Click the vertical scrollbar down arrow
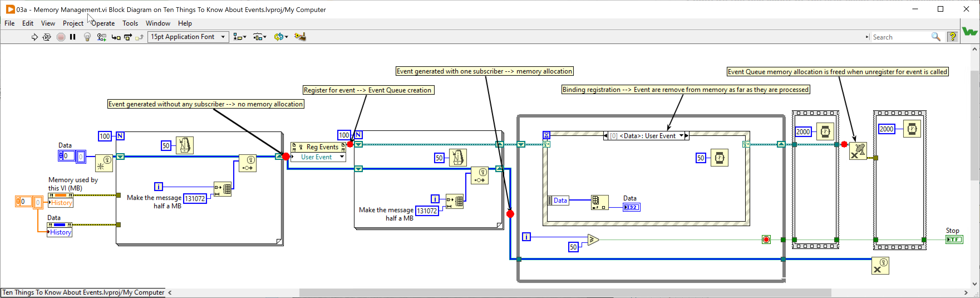Image resolution: width=980 pixels, height=298 pixels. [x=975, y=284]
